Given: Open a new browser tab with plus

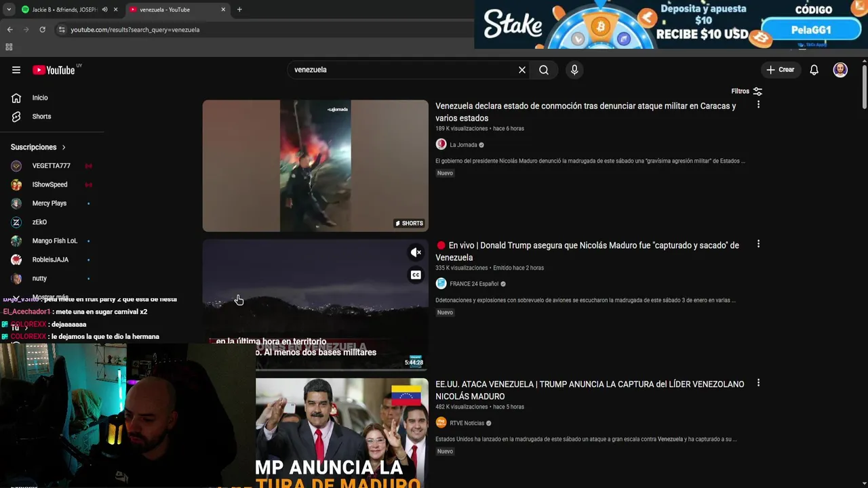Looking at the screenshot, I should pyautogui.click(x=239, y=9).
